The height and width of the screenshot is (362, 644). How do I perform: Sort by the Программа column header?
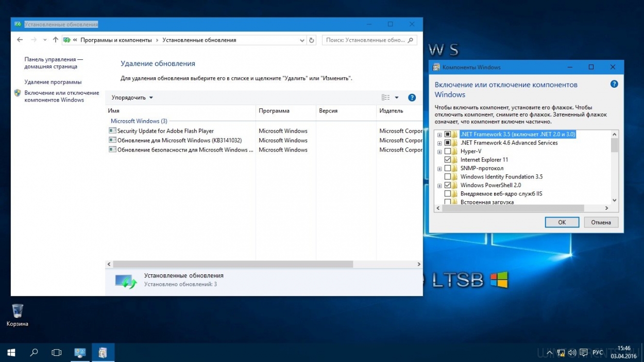click(x=286, y=111)
